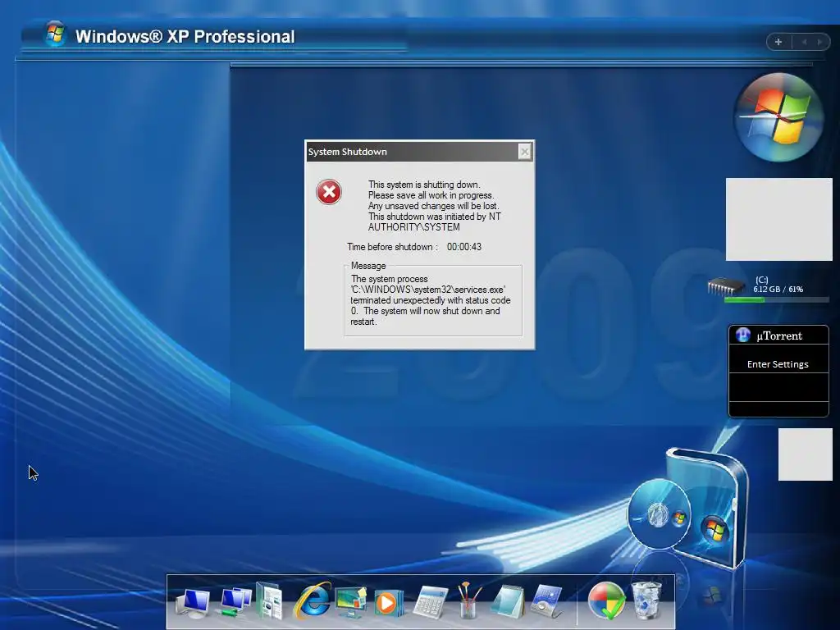The width and height of the screenshot is (840, 630).
Task: Launch Windows Media Player from the dock
Action: pyautogui.click(x=387, y=603)
